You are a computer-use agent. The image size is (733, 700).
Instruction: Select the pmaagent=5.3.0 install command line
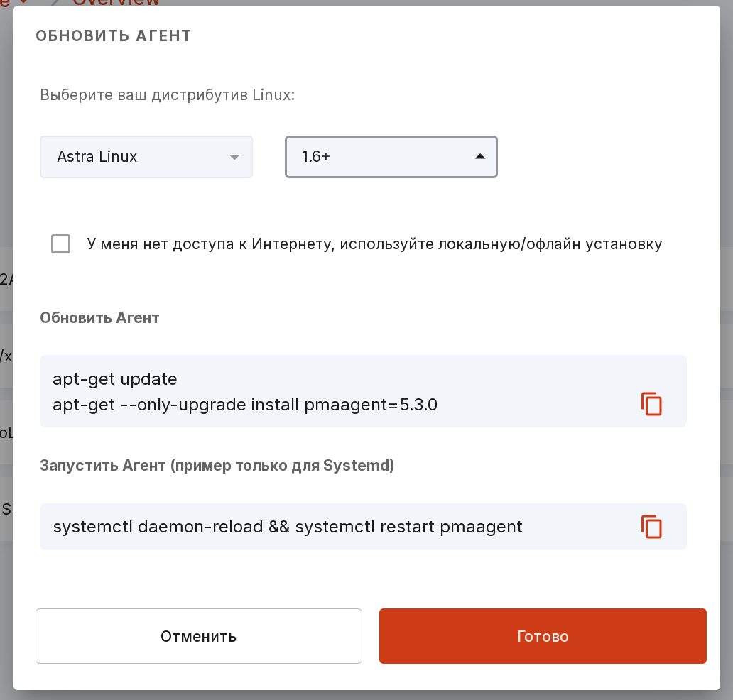click(x=244, y=405)
